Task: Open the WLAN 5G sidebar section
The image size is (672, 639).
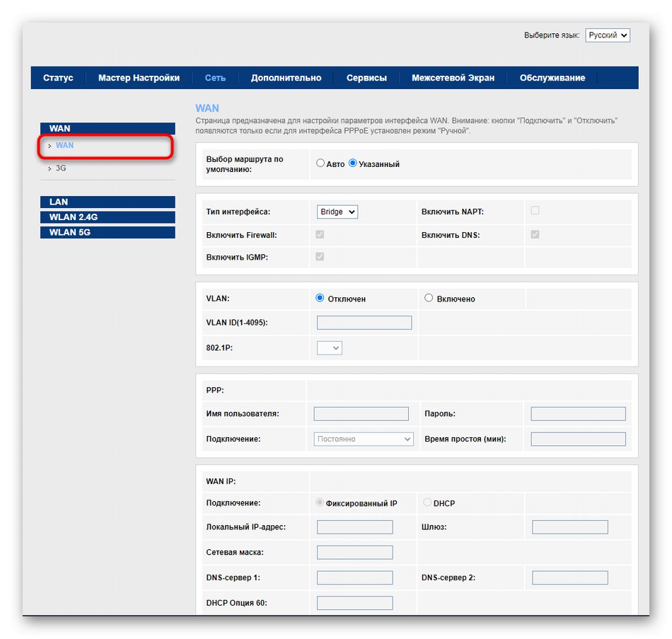Action: click(x=108, y=232)
